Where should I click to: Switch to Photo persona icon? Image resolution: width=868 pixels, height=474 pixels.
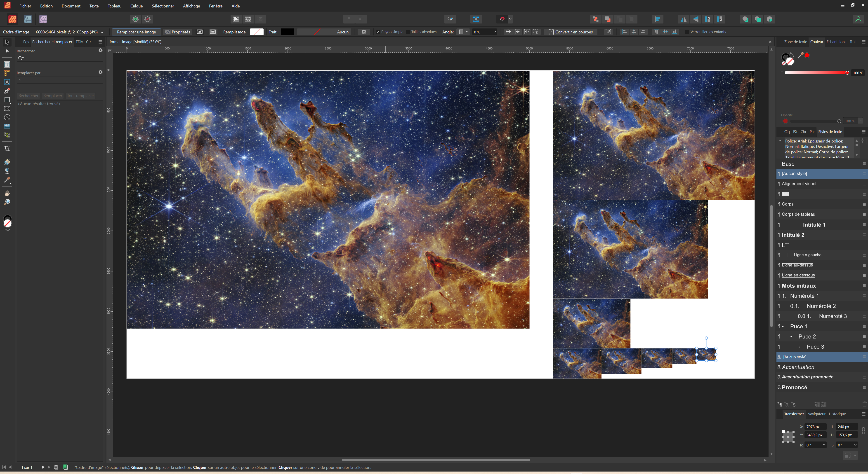pyautogui.click(x=43, y=19)
